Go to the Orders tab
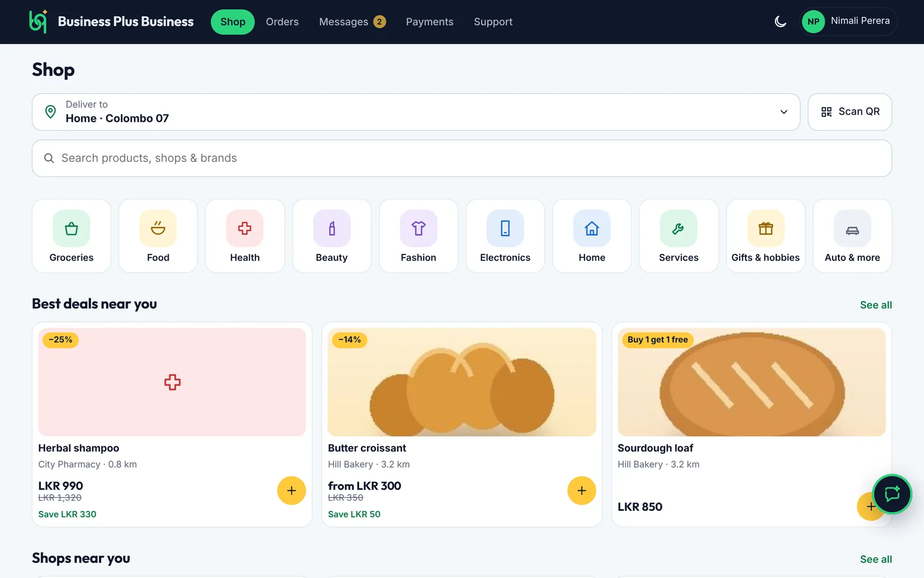The width and height of the screenshot is (924, 578). point(282,22)
